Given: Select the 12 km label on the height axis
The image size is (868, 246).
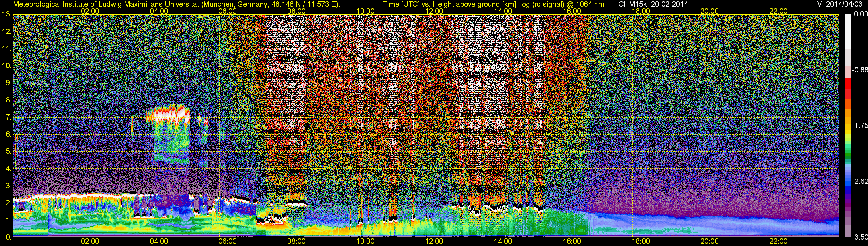Looking at the screenshot, I should (x=6, y=32).
